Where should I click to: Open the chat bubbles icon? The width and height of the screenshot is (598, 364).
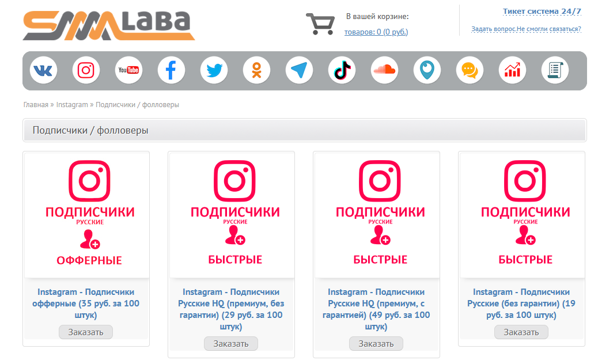click(x=470, y=70)
